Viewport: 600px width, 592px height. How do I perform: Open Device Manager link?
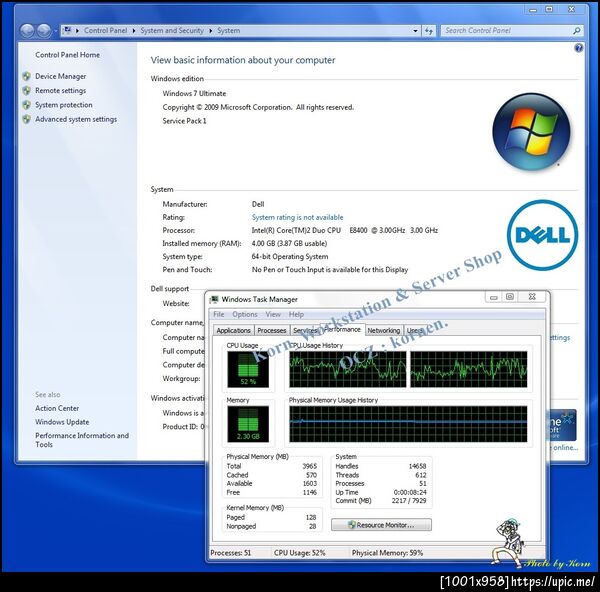click(x=60, y=76)
